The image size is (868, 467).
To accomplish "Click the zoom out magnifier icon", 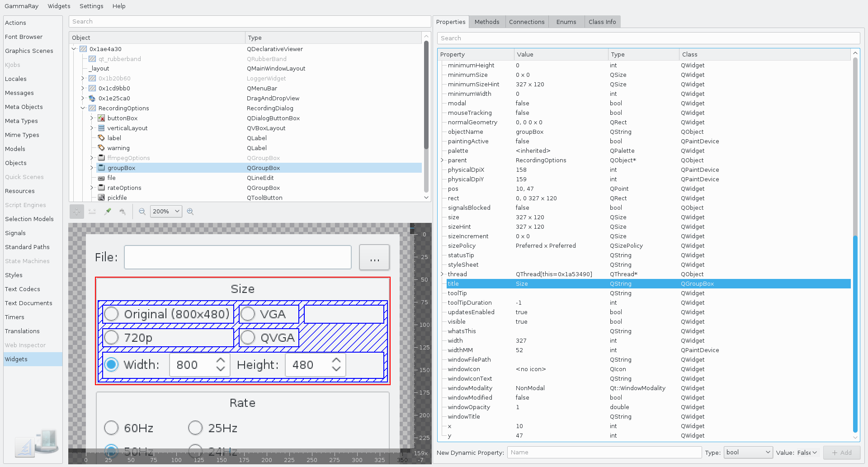I will [x=142, y=212].
